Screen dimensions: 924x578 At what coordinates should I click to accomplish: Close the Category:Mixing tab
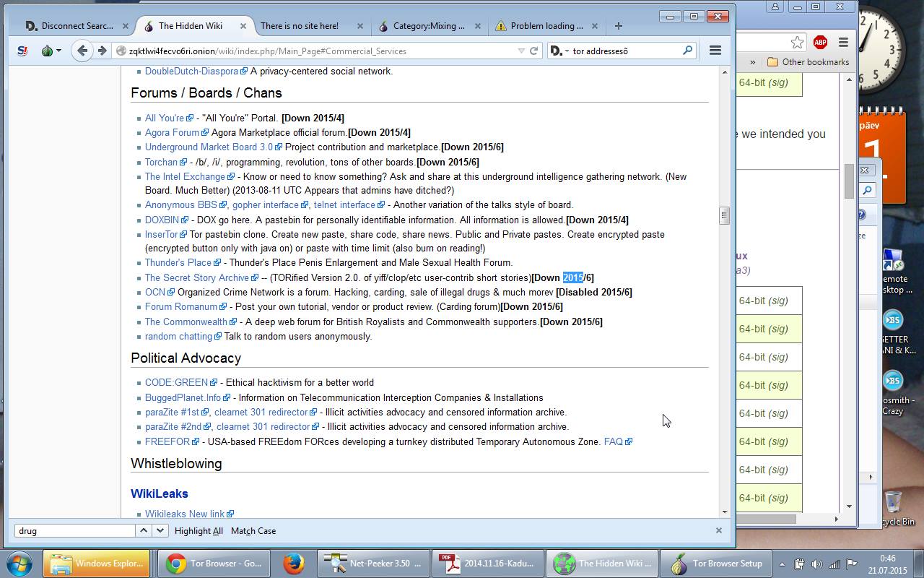coord(477,26)
